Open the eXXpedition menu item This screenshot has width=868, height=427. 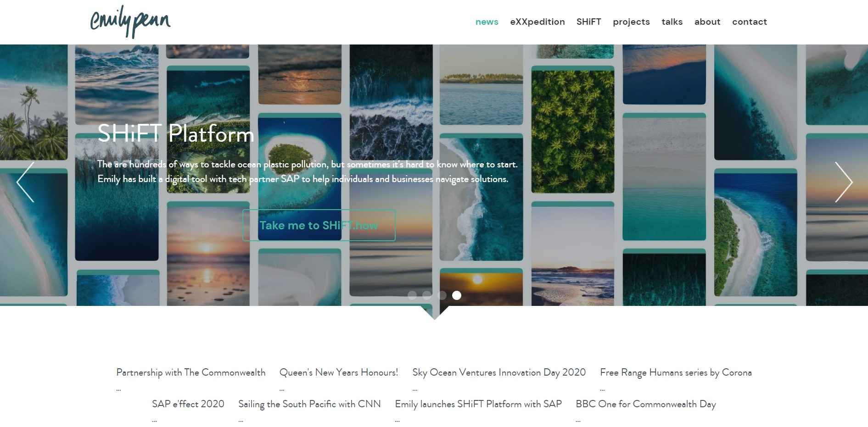538,22
